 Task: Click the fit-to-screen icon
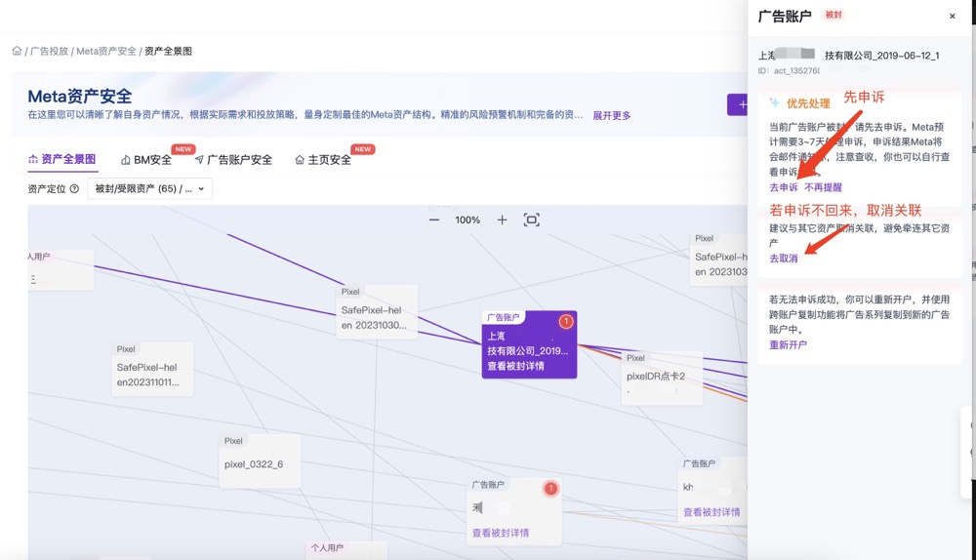click(532, 220)
